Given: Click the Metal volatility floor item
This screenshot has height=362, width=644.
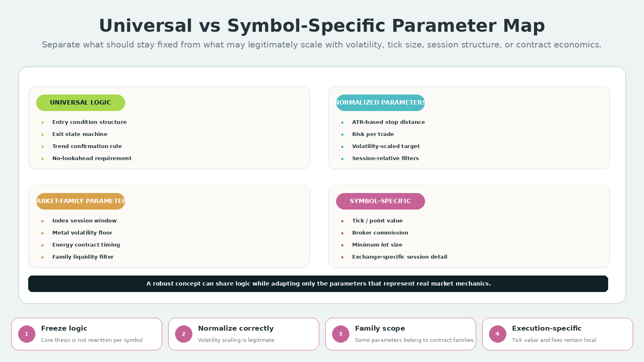Looking at the screenshot, I should pos(82,233).
